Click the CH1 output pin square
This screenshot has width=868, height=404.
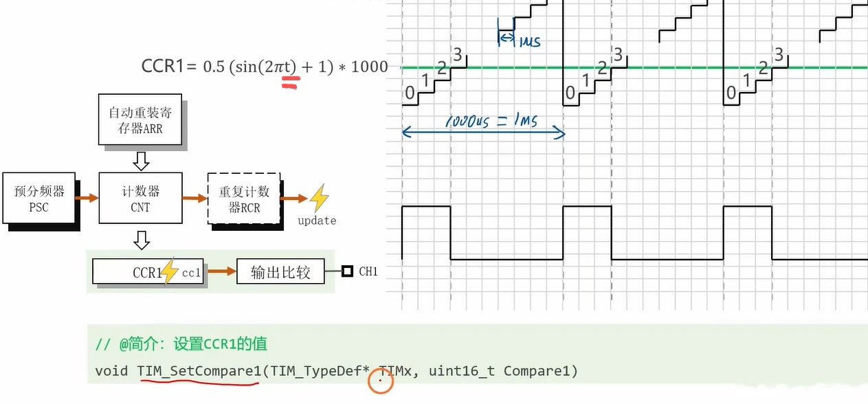click(x=348, y=271)
